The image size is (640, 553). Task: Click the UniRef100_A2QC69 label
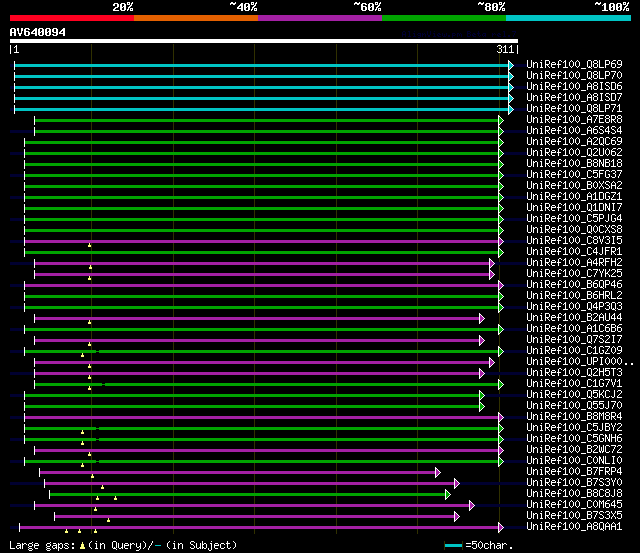click(574, 142)
